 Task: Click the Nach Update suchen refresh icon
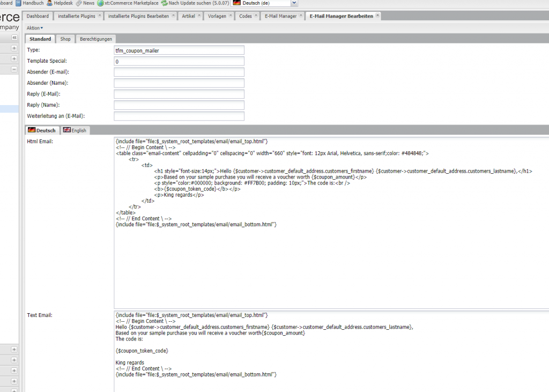[x=164, y=3]
